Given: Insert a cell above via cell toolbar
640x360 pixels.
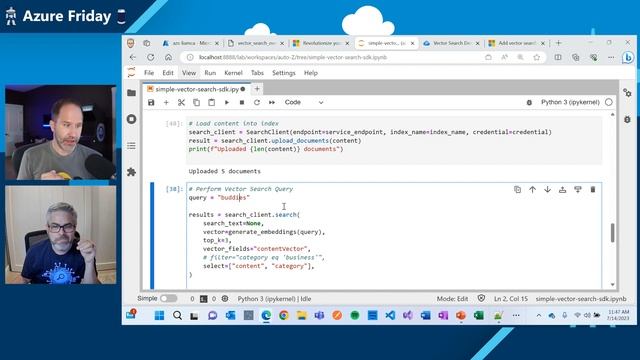Looking at the screenshot, I should [562, 189].
